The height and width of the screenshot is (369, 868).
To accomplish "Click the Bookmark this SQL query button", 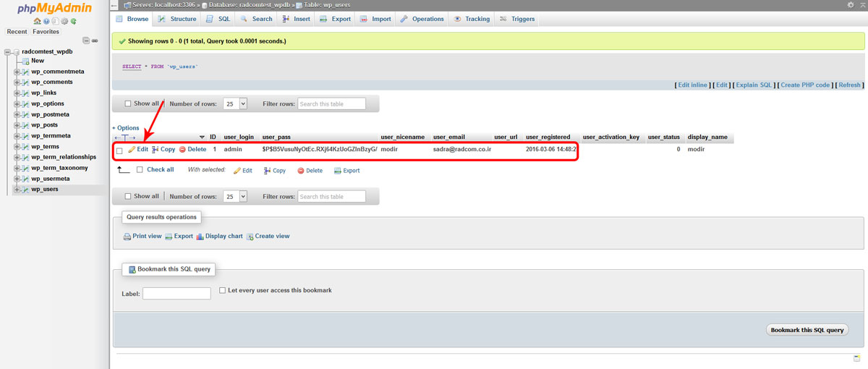I will (807, 330).
